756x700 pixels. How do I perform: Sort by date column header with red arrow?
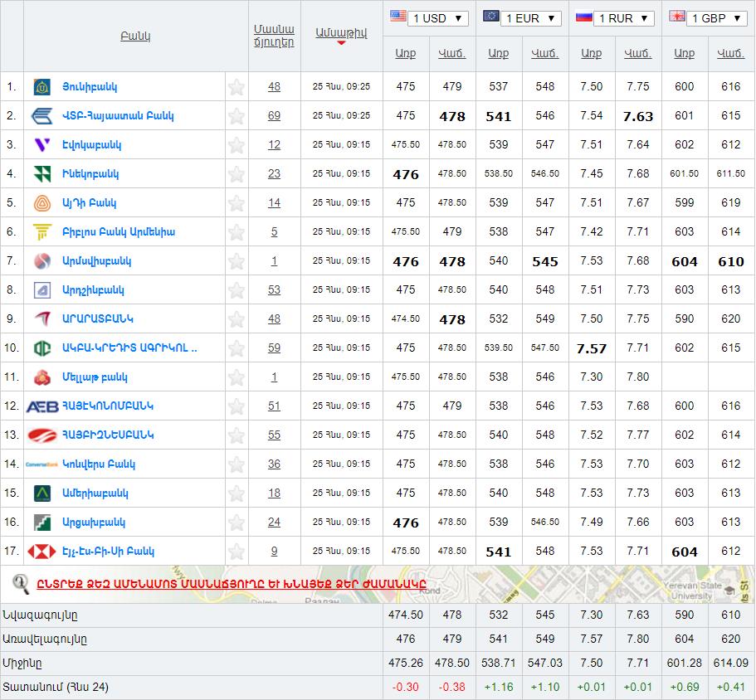(x=341, y=32)
